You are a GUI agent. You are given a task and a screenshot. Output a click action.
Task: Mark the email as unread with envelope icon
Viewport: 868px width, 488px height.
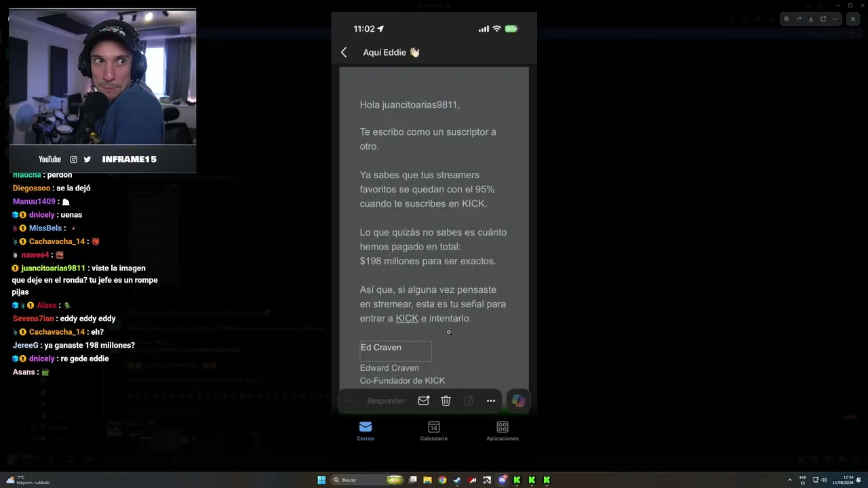423,401
